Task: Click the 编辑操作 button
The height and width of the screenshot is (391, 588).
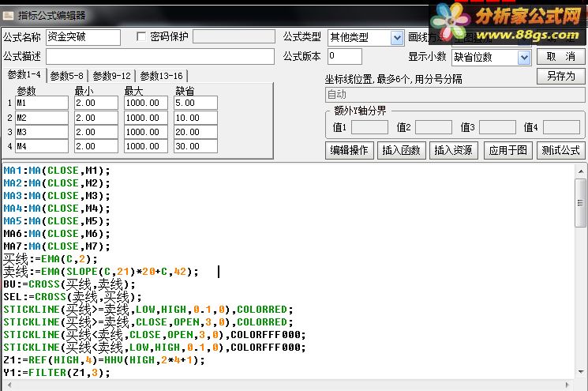Action: tap(349, 150)
